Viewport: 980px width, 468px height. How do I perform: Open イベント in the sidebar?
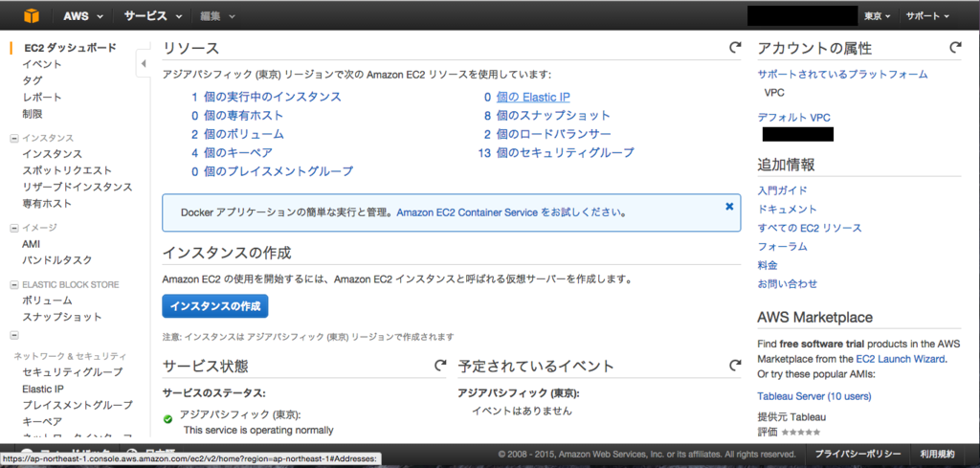(x=42, y=64)
